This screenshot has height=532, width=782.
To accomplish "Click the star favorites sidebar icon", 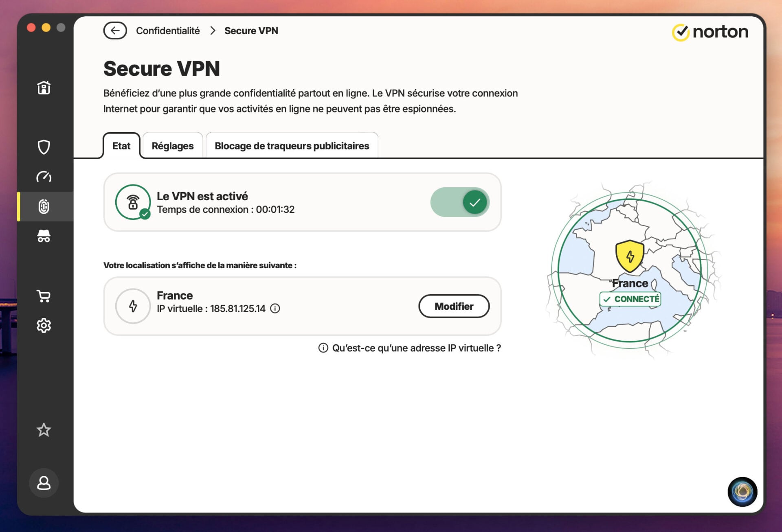I will 44,430.
